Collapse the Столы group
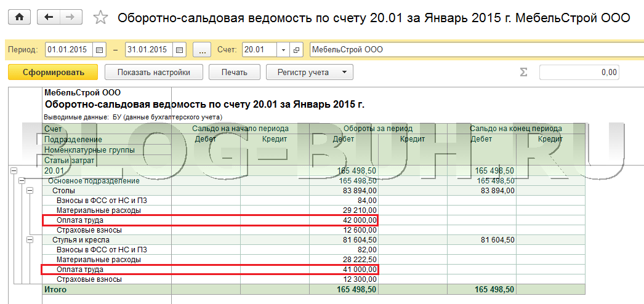The image size is (644, 304). [x=28, y=191]
